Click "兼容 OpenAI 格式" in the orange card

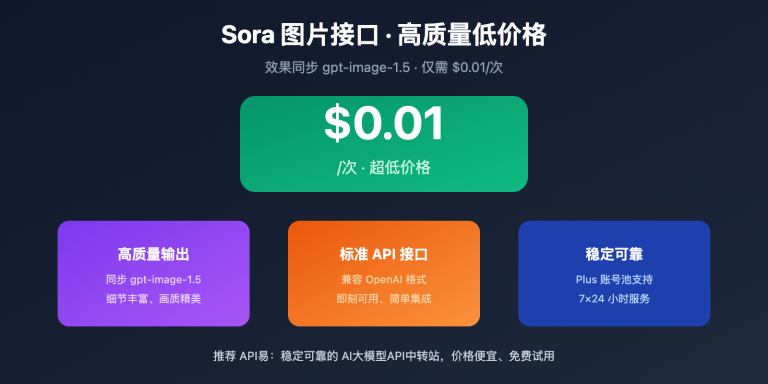pyautogui.click(x=384, y=280)
